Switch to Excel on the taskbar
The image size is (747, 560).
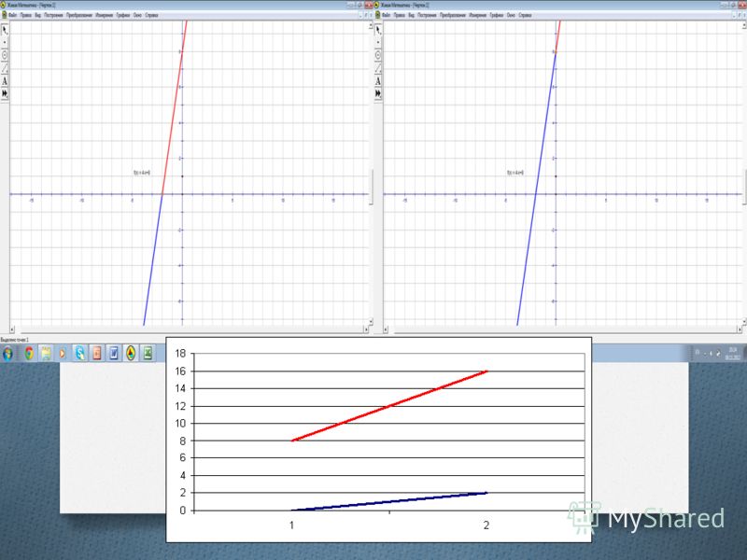click(x=148, y=354)
